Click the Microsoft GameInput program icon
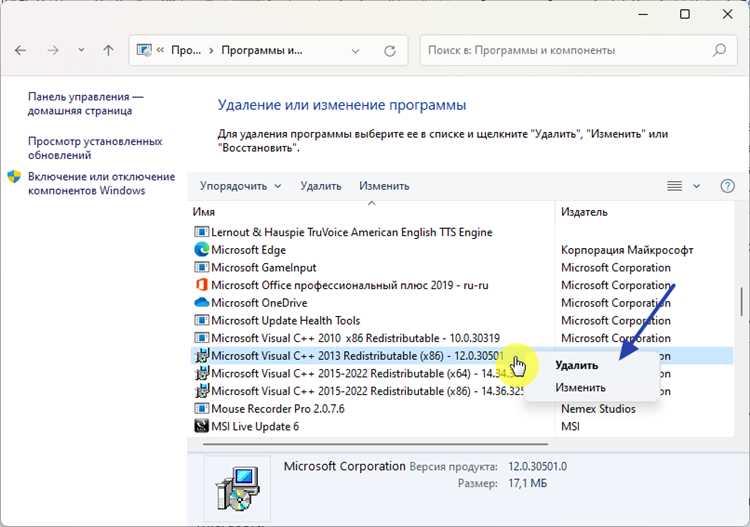750x527 pixels. coord(201,267)
